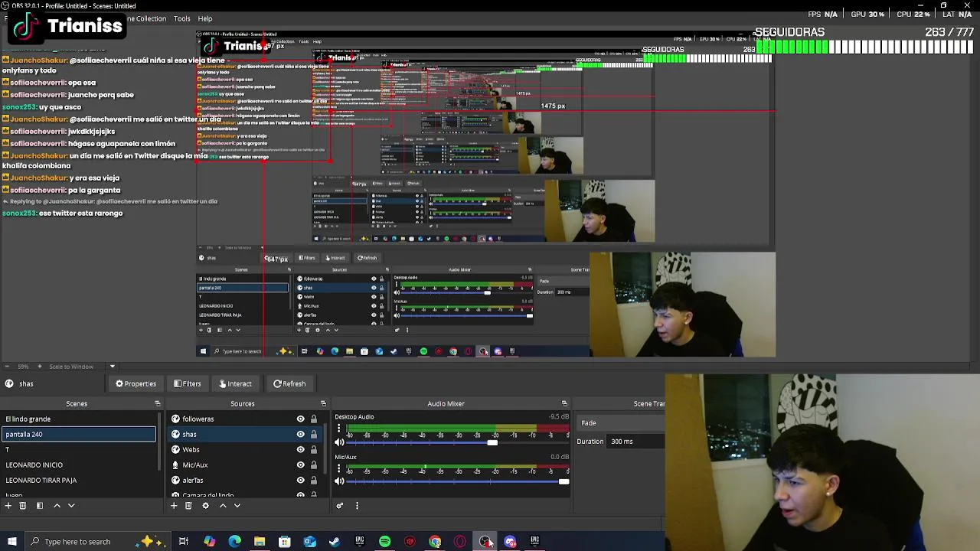Add a new scene with plus icon
This screenshot has width=980, height=551.
tap(8, 505)
